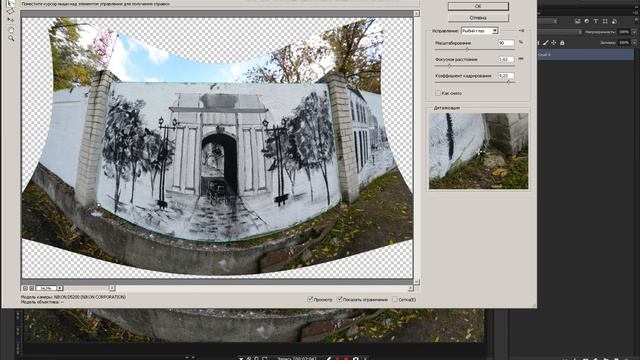Zoom in preview with plus button

(32, 288)
